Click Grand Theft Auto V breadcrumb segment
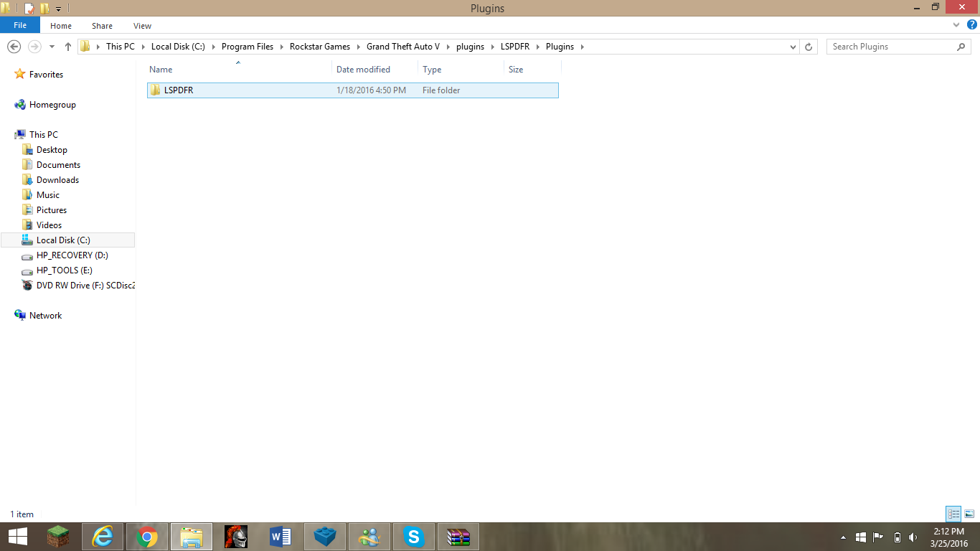 (403, 47)
